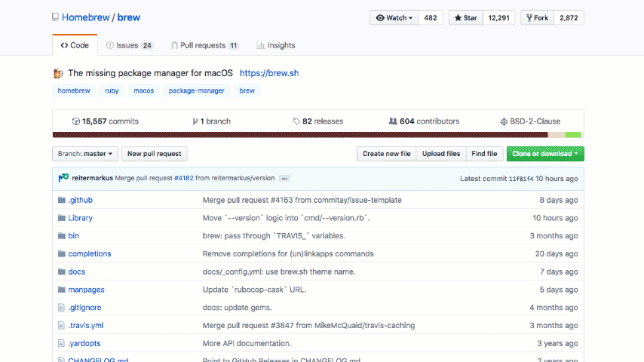
Task: Open the 82 releases link
Action: pos(318,121)
